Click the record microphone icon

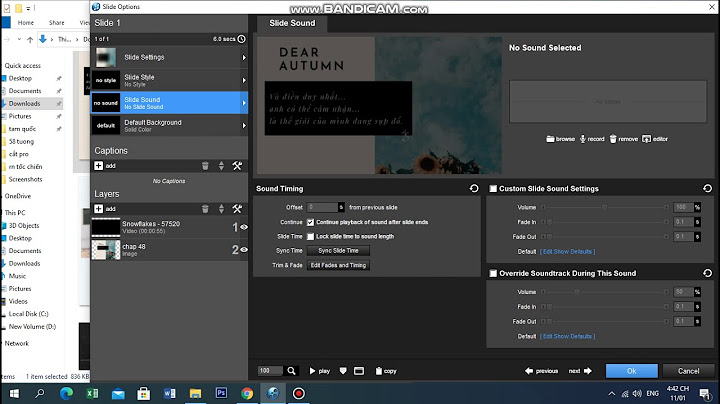pyautogui.click(x=583, y=139)
